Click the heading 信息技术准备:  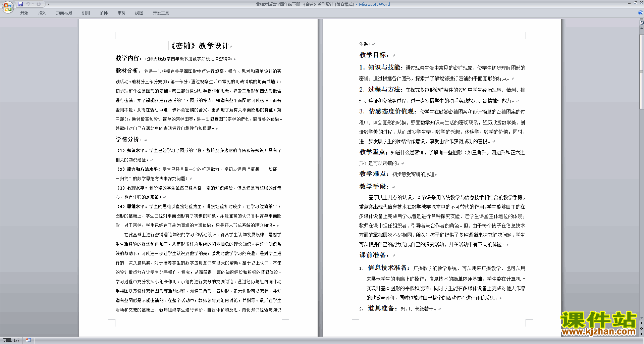[389, 268]
